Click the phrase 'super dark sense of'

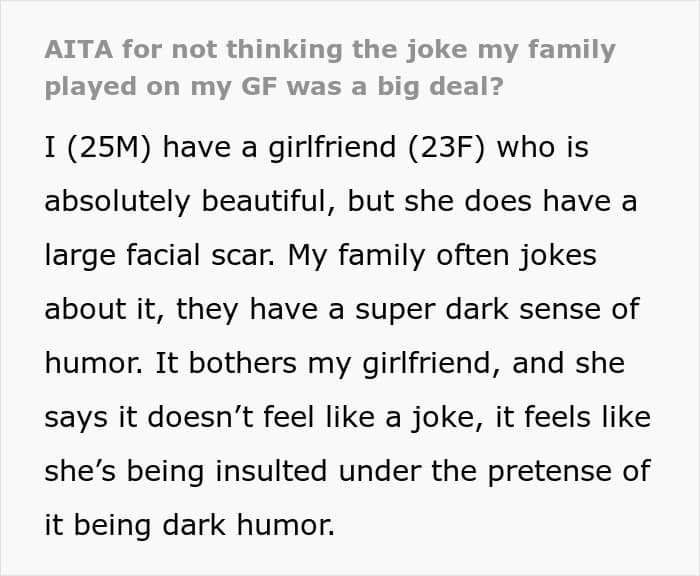497,310
